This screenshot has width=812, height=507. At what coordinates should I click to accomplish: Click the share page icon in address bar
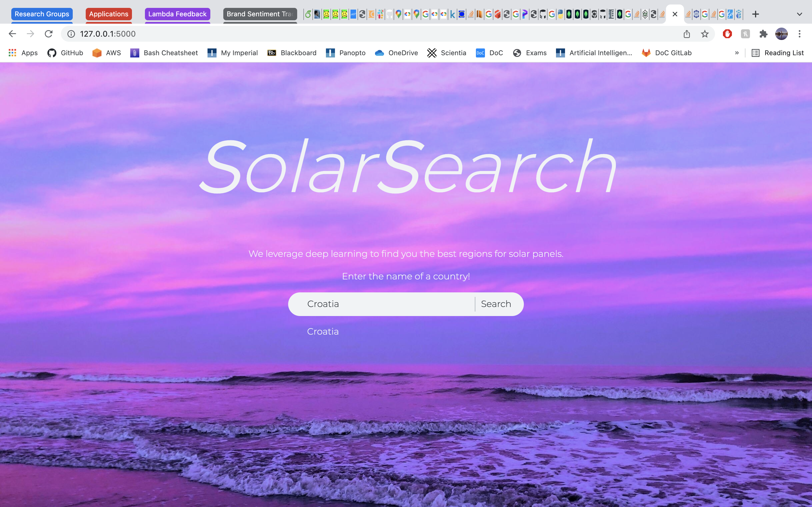(x=687, y=34)
